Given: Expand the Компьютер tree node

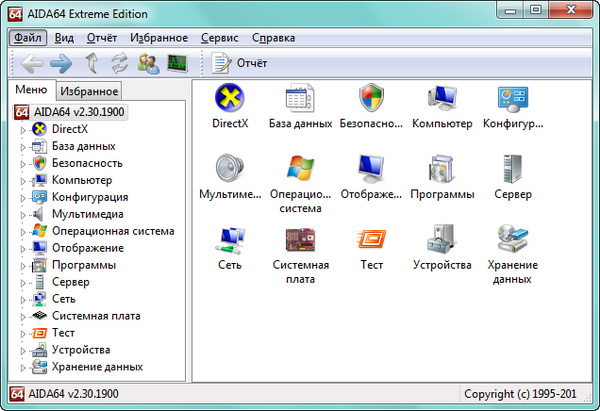Looking at the screenshot, I should 22,180.
